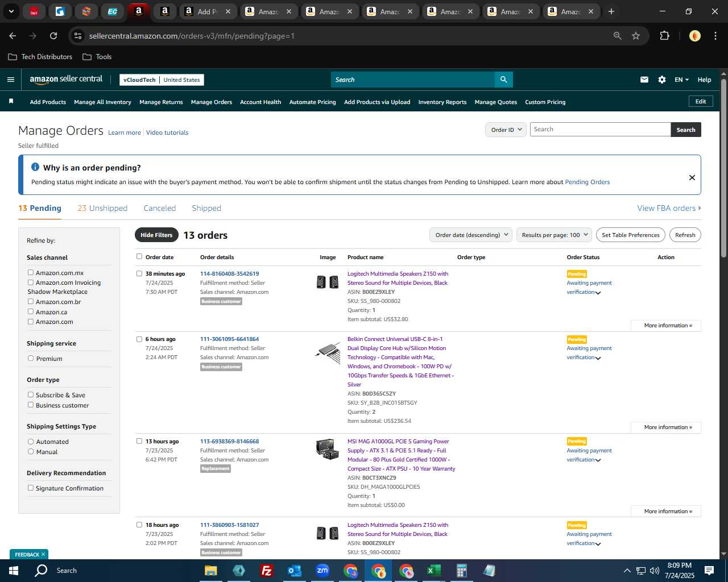The image size is (728, 582).
Task: Expand More information for Logitech first order
Action: (666, 326)
